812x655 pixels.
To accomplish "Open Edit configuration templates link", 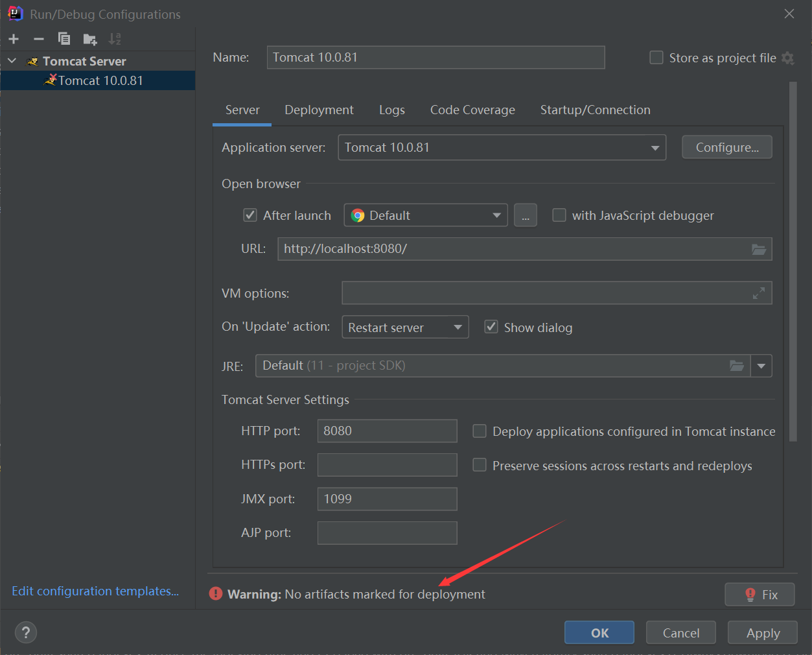I will click(95, 591).
